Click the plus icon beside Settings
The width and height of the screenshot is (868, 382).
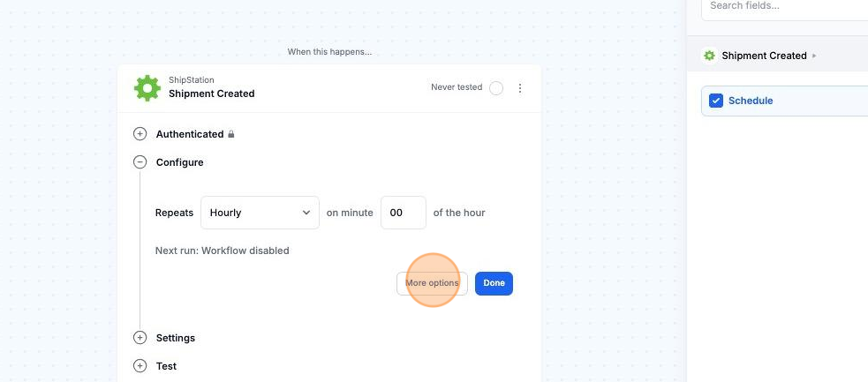point(140,338)
